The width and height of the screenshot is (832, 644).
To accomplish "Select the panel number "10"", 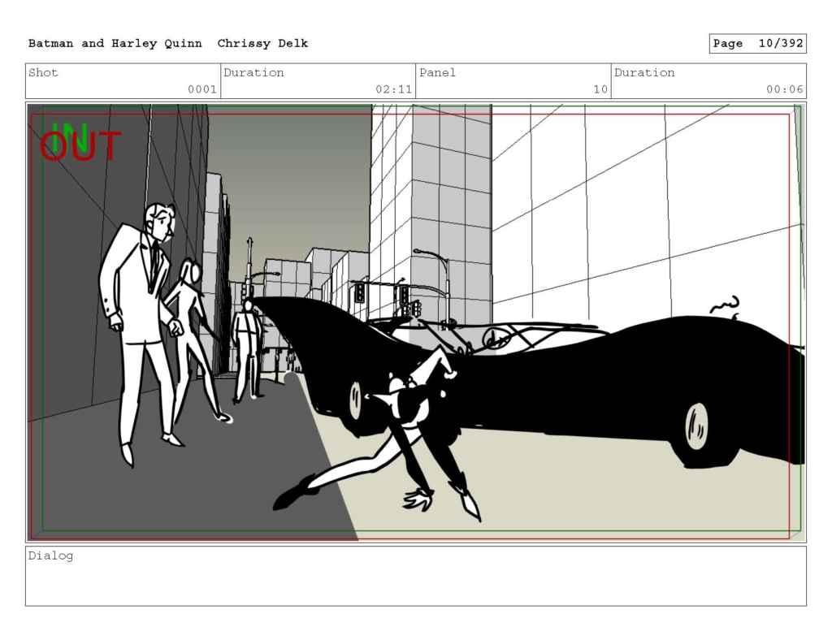I will [600, 89].
